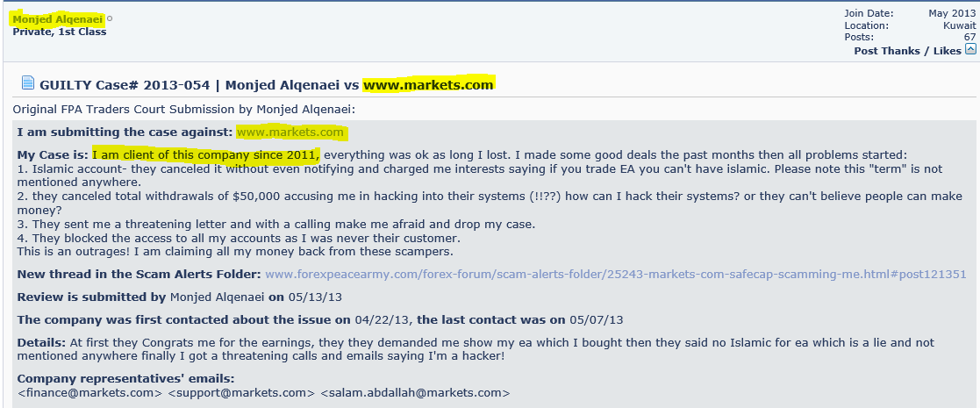Click the Location value Kuwait
The width and height of the screenshot is (980, 408).
[959, 25]
